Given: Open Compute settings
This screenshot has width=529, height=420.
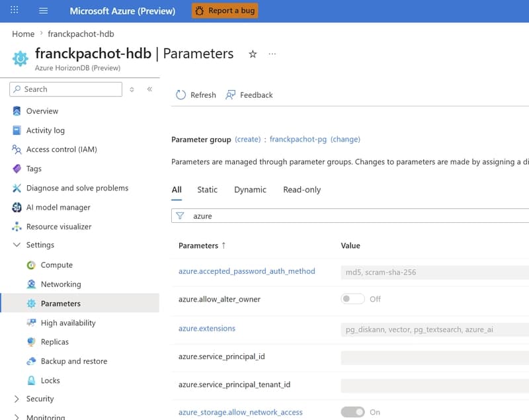Looking at the screenshot, I should coord(57,265).
